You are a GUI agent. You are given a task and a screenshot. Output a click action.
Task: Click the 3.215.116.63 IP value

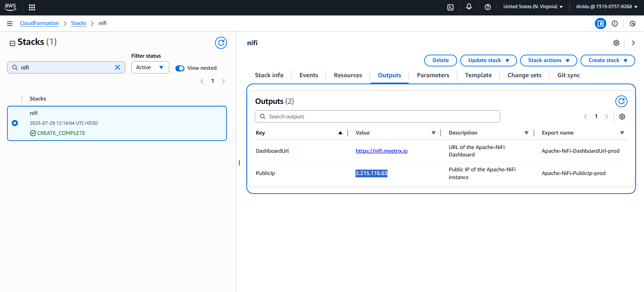click(371, 173)
